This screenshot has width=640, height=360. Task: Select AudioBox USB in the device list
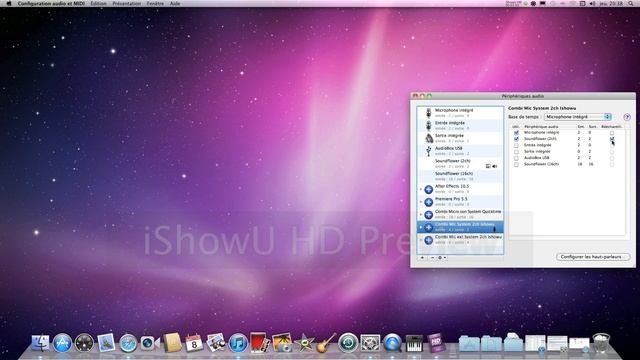pyautogui.click(x=460, y=151)
